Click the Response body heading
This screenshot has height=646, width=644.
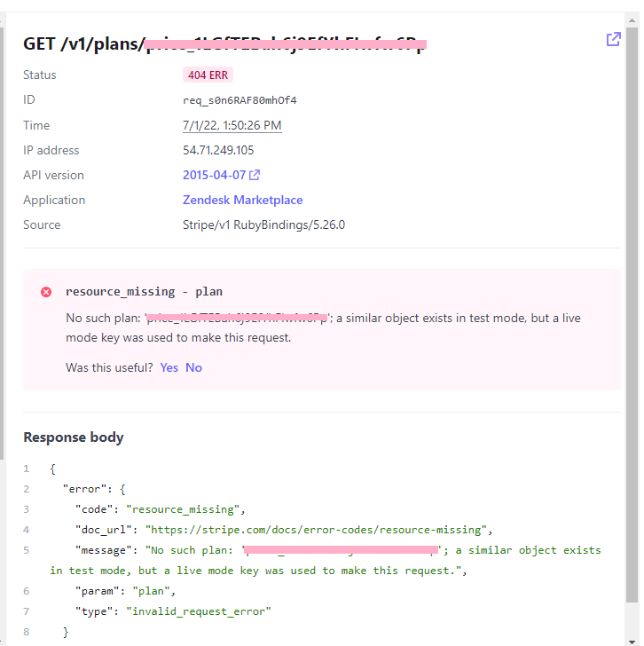74,437
